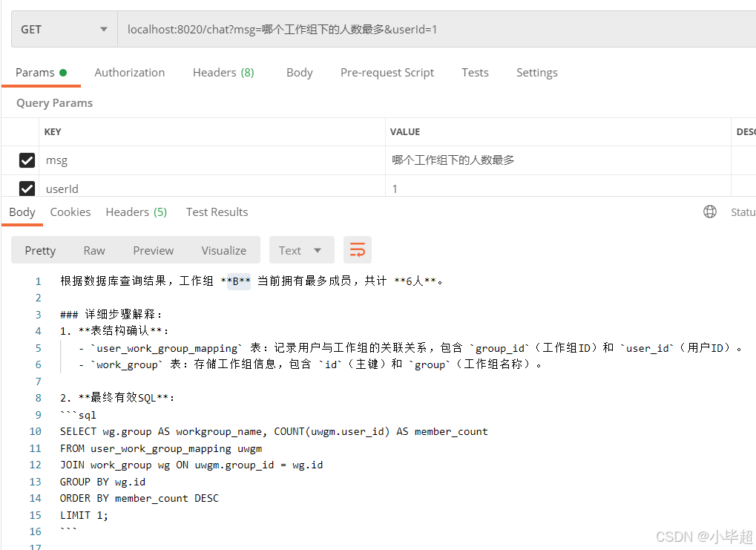756x550 pixels.
Task: Uncheck the msg parameter checkbox
Action: pos(27,160)
